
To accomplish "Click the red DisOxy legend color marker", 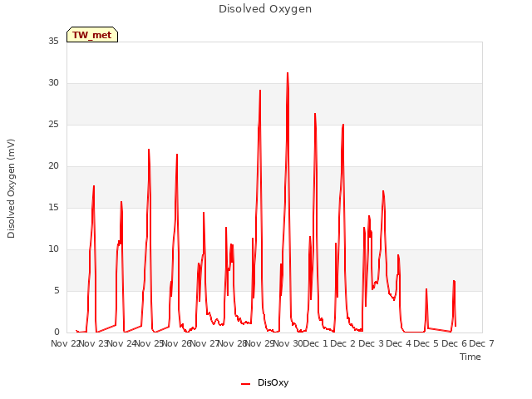I will coord(246,384).
